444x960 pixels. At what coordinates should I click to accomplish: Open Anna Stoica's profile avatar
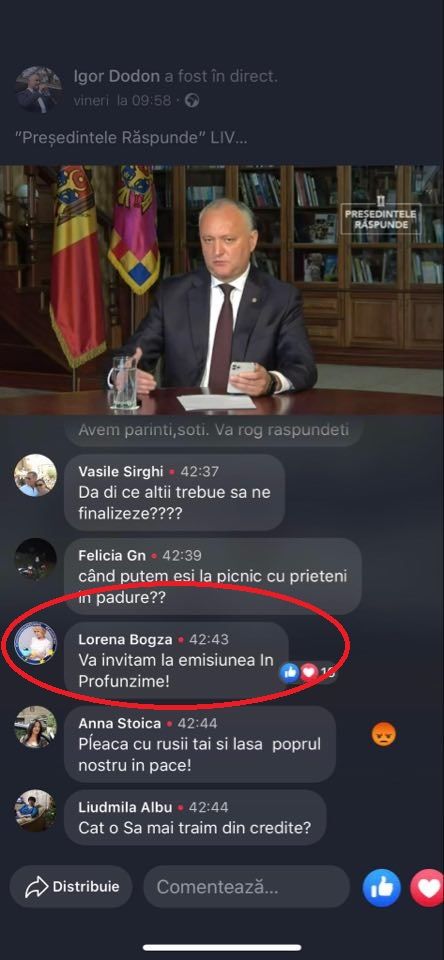click(36, 727)
